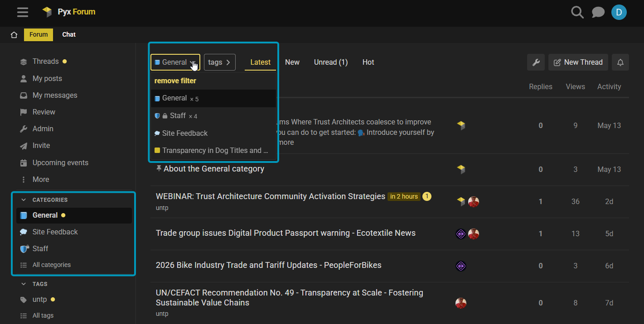Choose Site Feedback in dropdown list
Image resolution: width=644 pixels, height=324 pixels.
(x=213, y=133)
